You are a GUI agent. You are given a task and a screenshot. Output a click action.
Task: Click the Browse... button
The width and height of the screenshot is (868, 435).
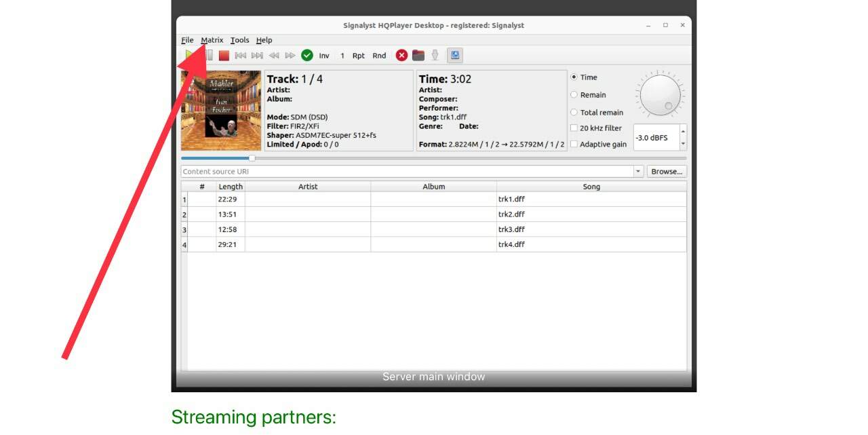click(667, 172)
